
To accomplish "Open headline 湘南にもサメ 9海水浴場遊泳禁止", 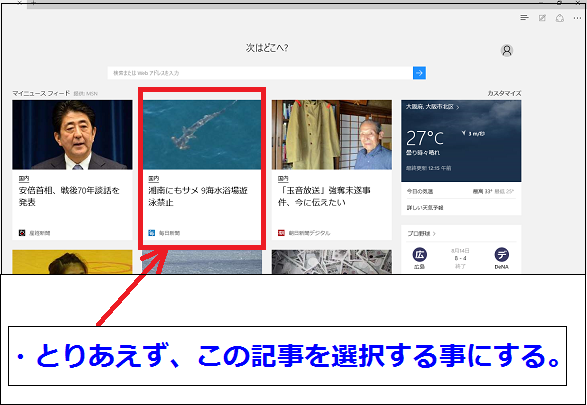I will click(x=198, y=197).
